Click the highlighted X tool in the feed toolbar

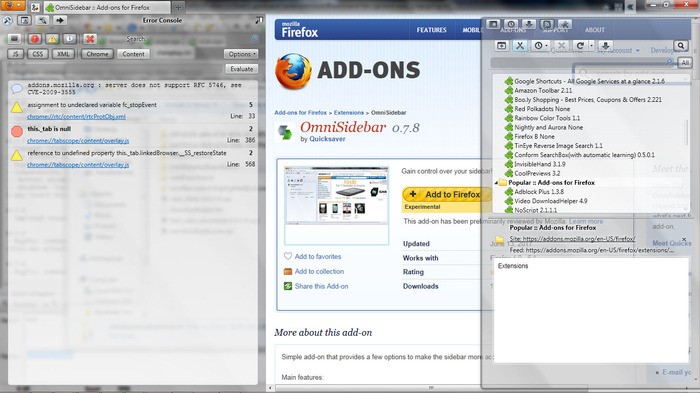click(520, 46)
